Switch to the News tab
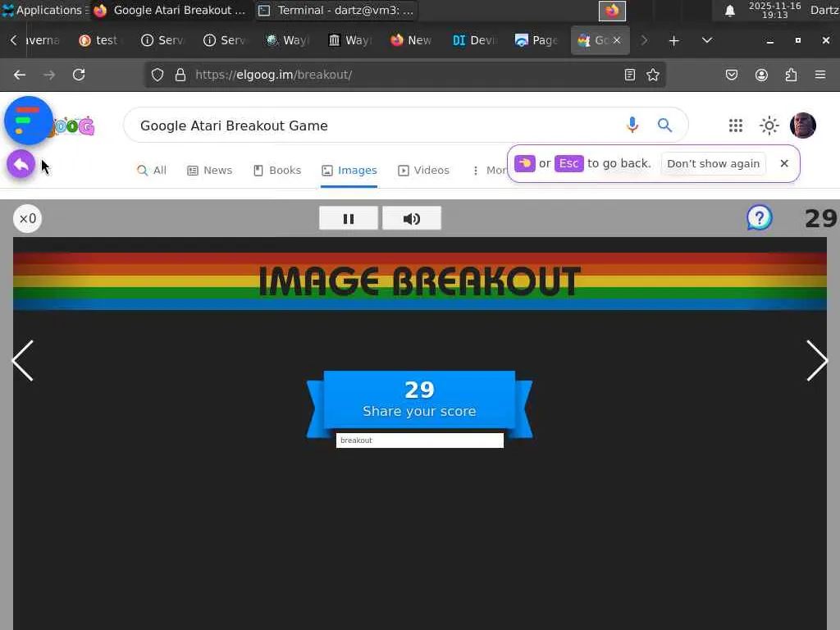Viewport: 840px width, 630px height. (x=209, y=171)
